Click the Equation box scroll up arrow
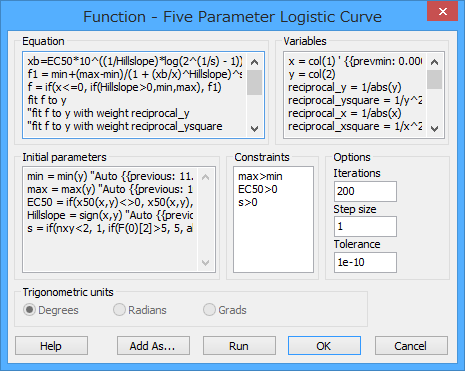 [254, 62]
